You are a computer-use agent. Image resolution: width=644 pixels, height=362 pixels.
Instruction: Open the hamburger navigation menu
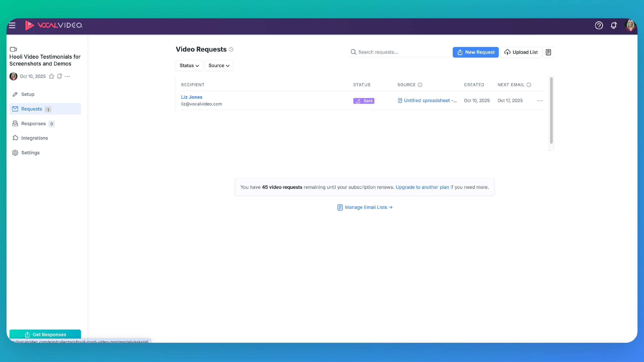12,25
